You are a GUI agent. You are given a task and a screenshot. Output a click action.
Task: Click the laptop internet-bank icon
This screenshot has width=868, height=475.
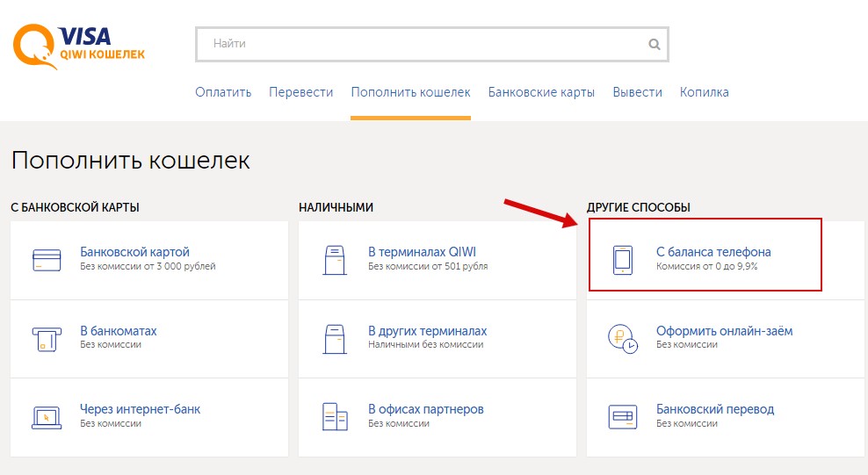45,415
